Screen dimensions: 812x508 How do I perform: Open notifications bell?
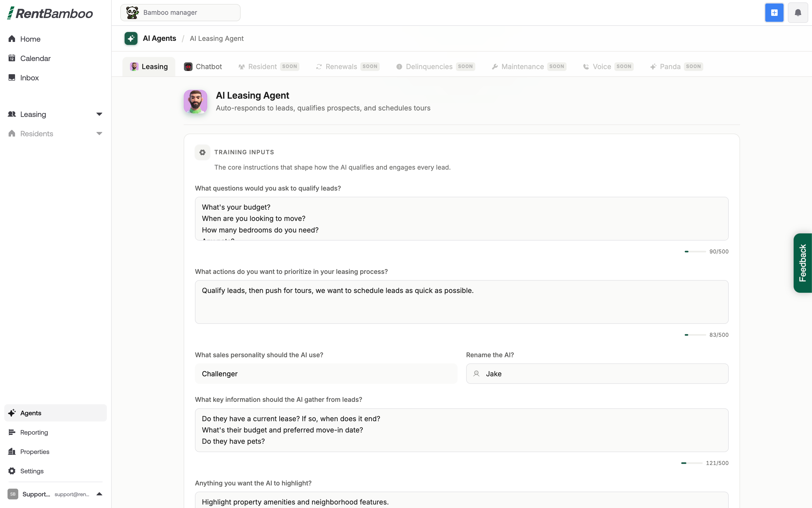point(798,13)
